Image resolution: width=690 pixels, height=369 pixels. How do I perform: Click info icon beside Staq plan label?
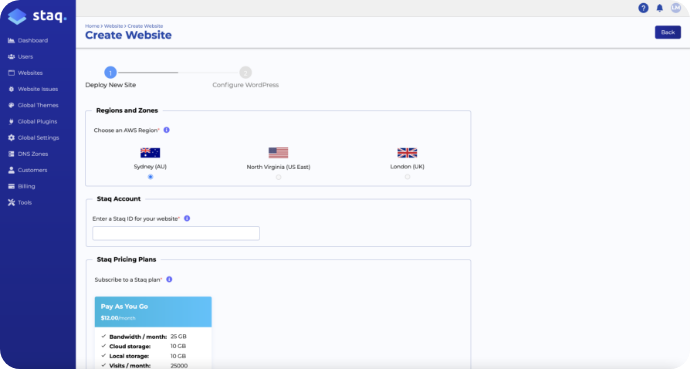pos(169,280)
